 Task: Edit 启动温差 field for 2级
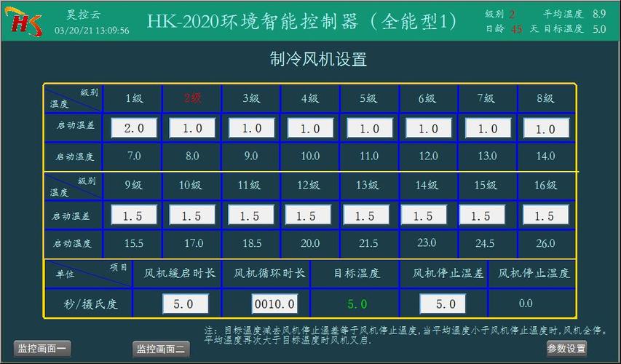pyautogui.click(x=192, y=128)
